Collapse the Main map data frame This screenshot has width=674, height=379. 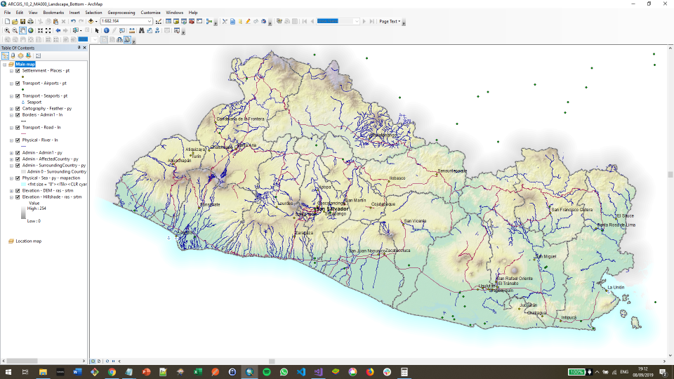pos(5,64)
